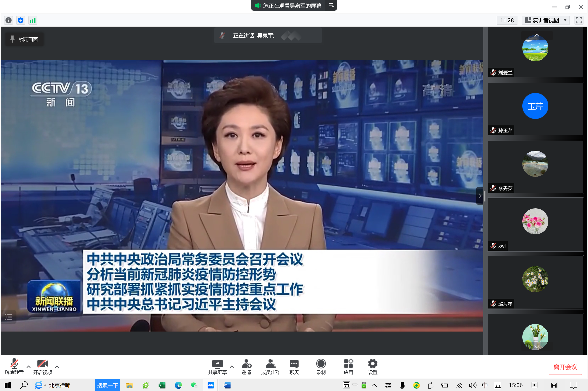Image resolution: width=588 pixels, height=391 pixels.
Task: Open the 演讲者视图 view dropdown
Action: tap(545, 20)
